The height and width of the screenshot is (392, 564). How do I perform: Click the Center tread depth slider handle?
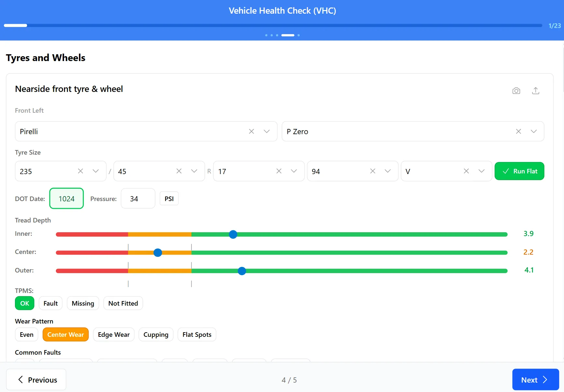[x=158, y=253]
